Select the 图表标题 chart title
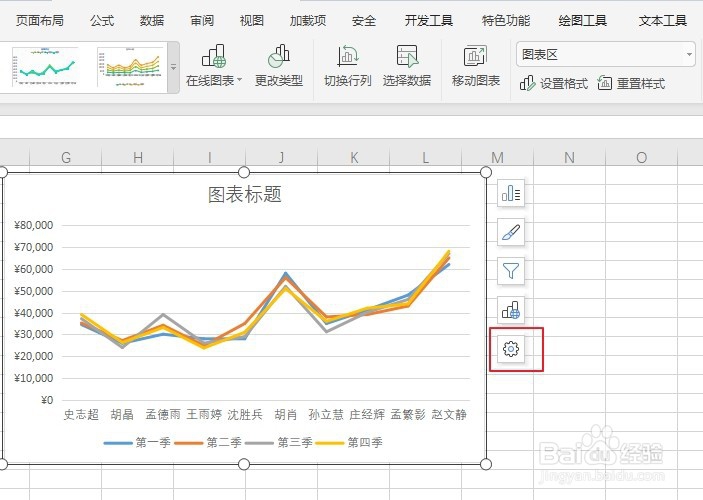The image size is (703, 500). 245,195
